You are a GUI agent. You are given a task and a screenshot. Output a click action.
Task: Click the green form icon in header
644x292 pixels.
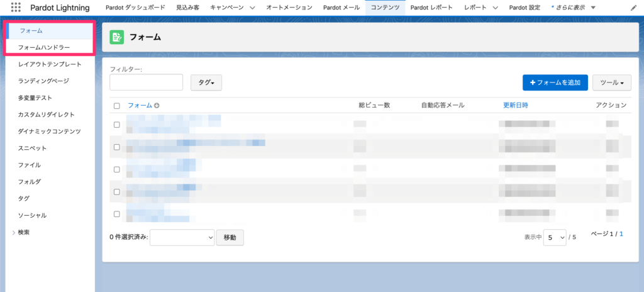(x=116, y=37)
